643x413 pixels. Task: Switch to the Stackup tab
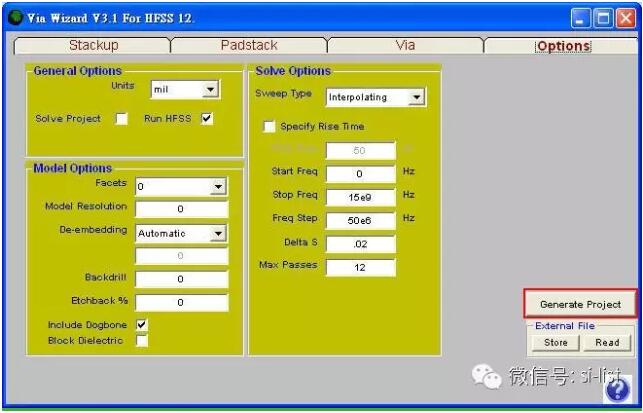coord(93,46)
